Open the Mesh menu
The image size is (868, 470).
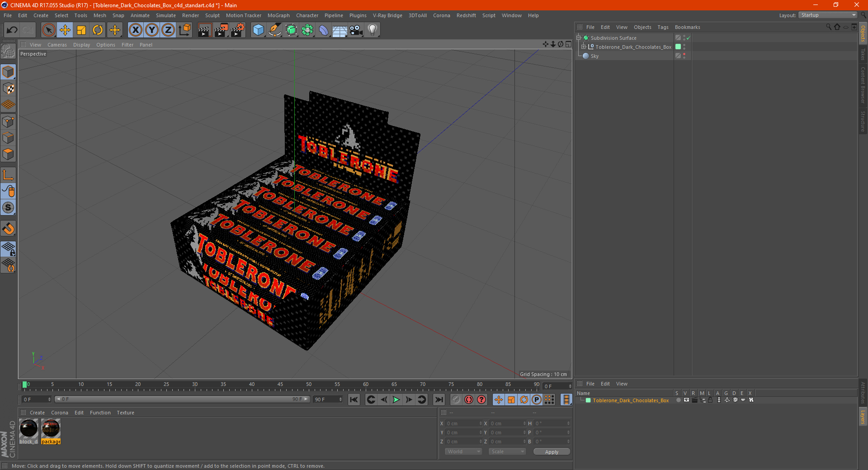[x=99, y=15]
